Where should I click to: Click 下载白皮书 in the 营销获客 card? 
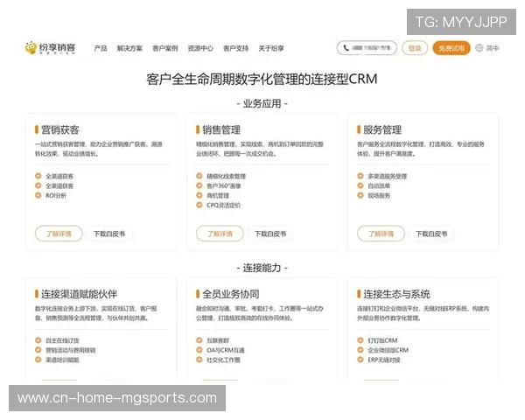(109, 234)
